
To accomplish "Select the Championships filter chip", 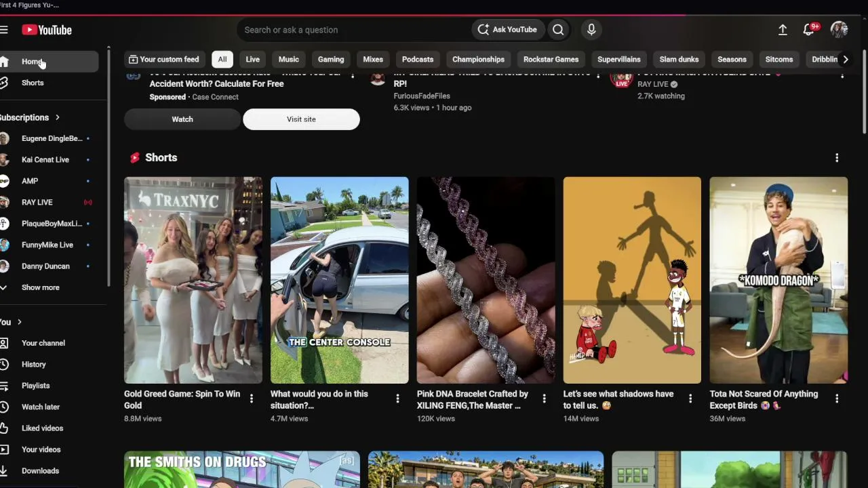I will (x=478, y=60).
